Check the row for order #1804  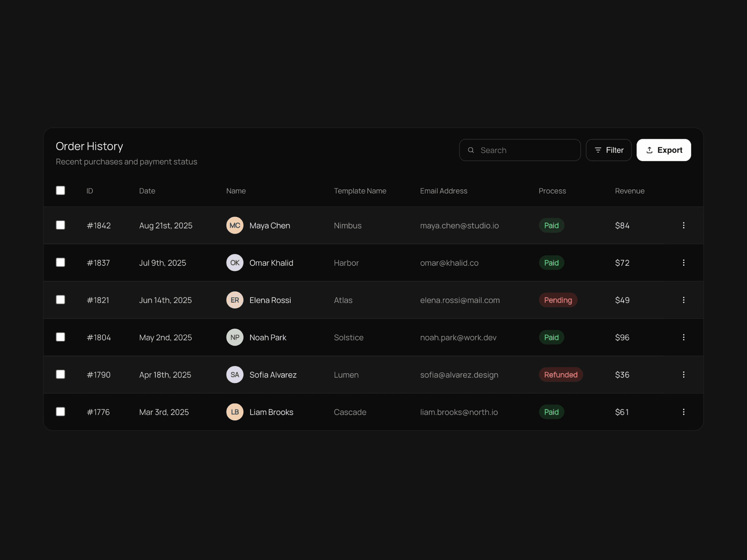coord(61,337)
